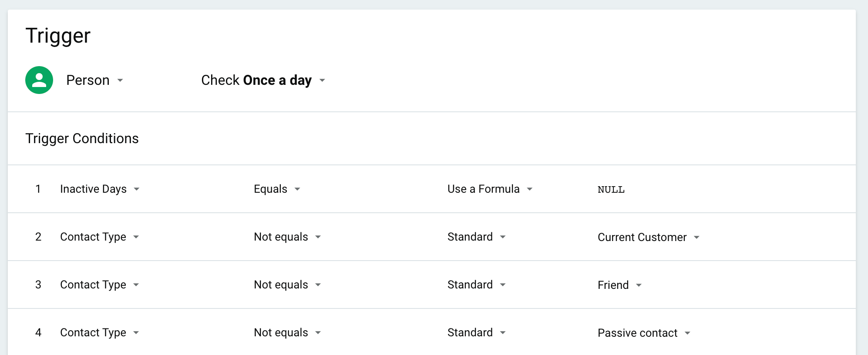868x355 pixels.
Task: Open the Use a Formula type dropdown
Action: pyautogui.click(x=490, y=189)
